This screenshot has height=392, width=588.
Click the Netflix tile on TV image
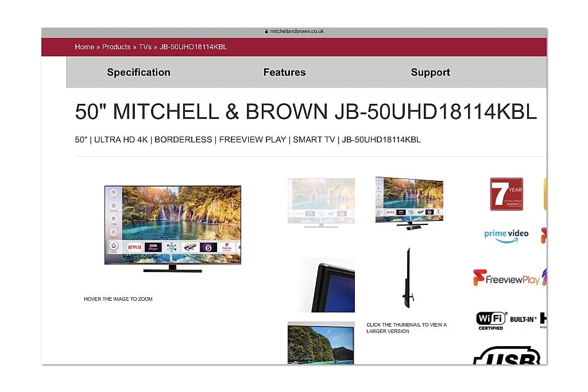click(134, 247)
